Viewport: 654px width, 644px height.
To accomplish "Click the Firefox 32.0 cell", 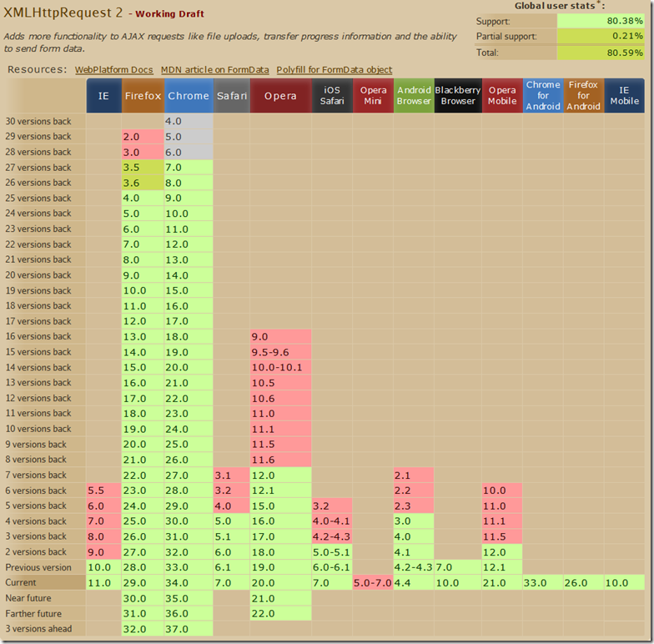I will pyautogui.click(x=143, y=629).
